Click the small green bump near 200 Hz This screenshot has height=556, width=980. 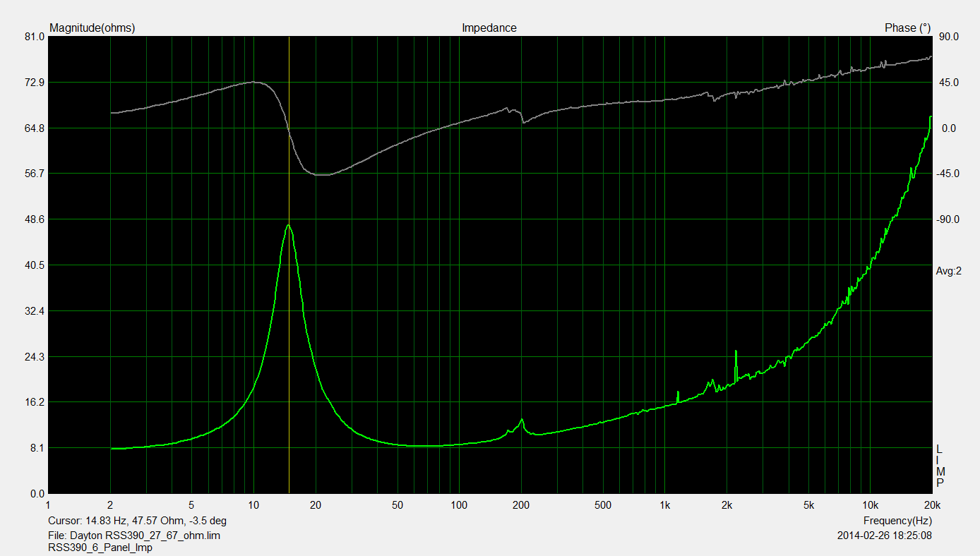tap(522, 421)
